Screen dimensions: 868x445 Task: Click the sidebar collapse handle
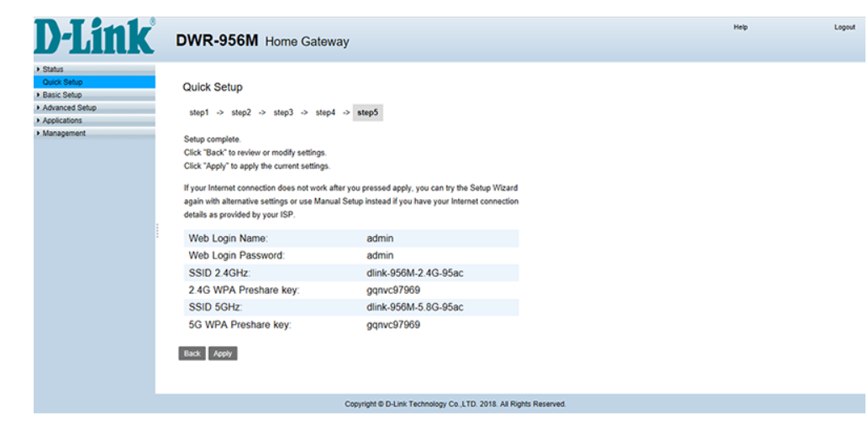tap(157, 231)
